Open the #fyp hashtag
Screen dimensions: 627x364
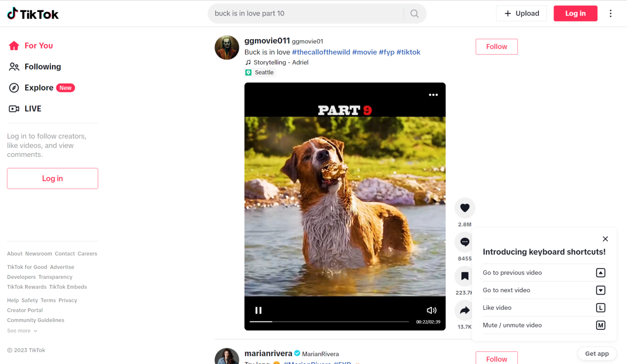[386, 52]
